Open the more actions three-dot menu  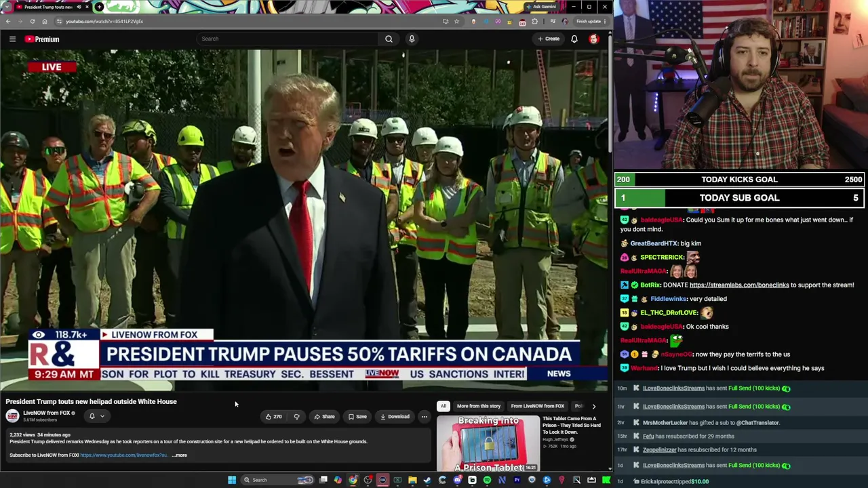pos(425,417)
